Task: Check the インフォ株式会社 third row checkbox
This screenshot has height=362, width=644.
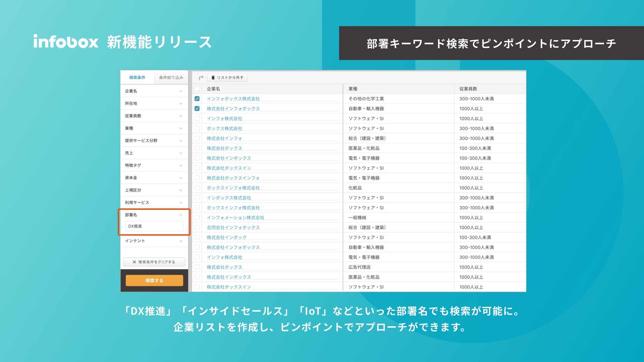Action: (197, 118)
